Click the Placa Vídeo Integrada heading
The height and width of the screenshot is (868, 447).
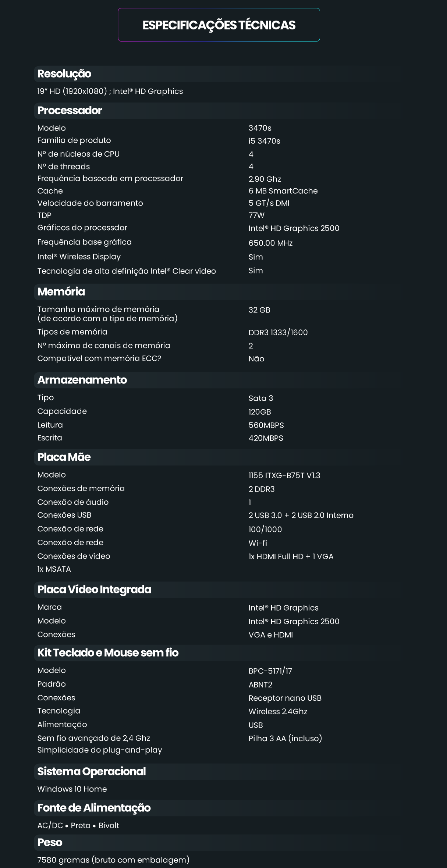[94, 589]
